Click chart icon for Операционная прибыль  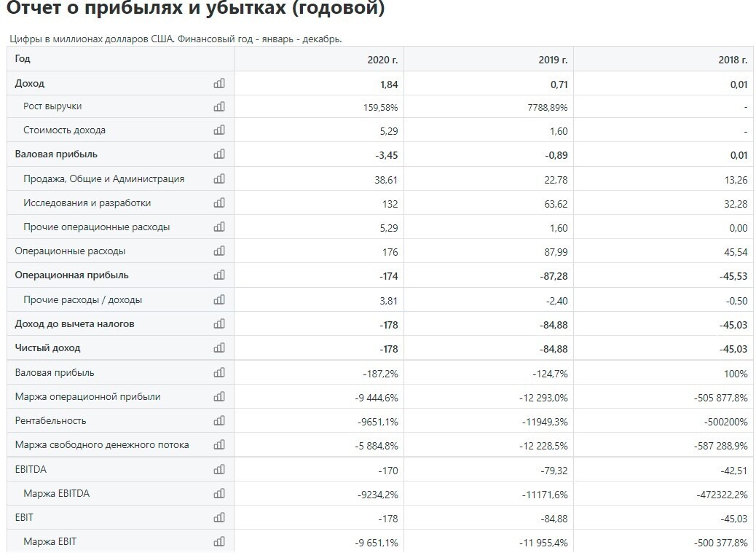point(219,275)
